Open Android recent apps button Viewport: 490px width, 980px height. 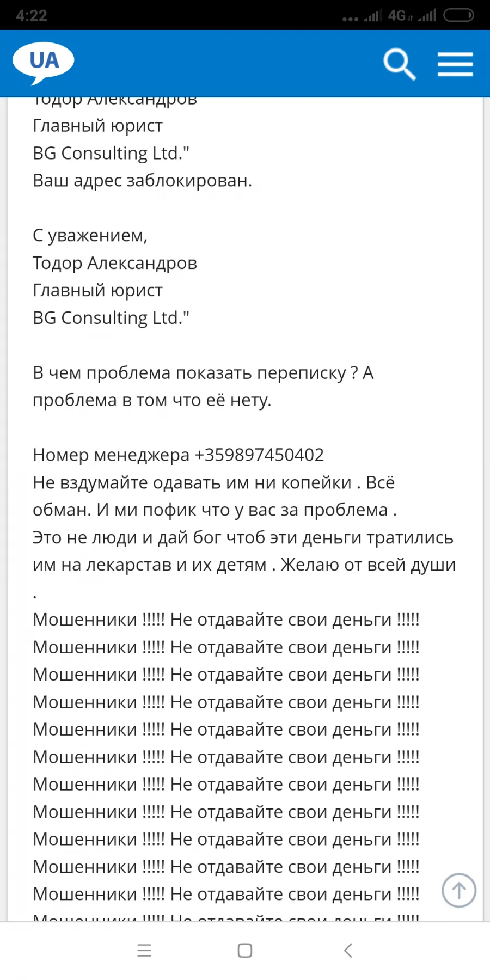pos(144,951)
